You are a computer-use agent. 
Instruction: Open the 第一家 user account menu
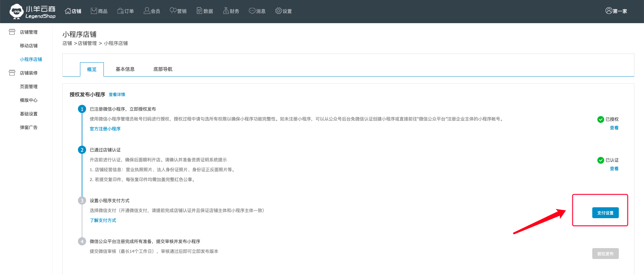pos(616,11)
